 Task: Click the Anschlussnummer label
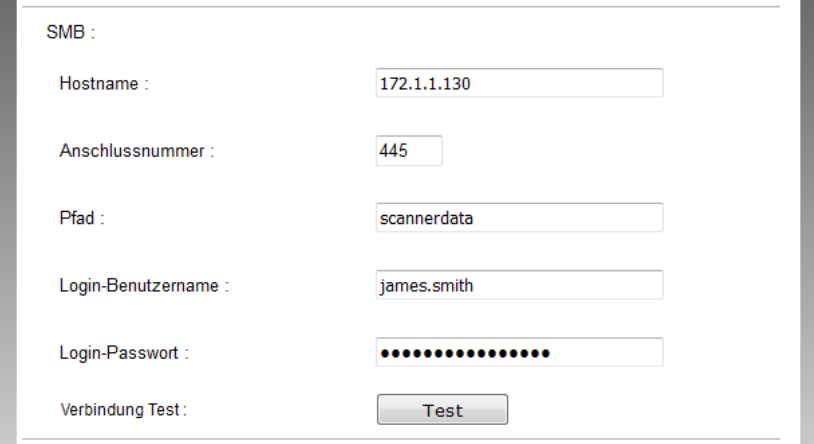(137, 152)
